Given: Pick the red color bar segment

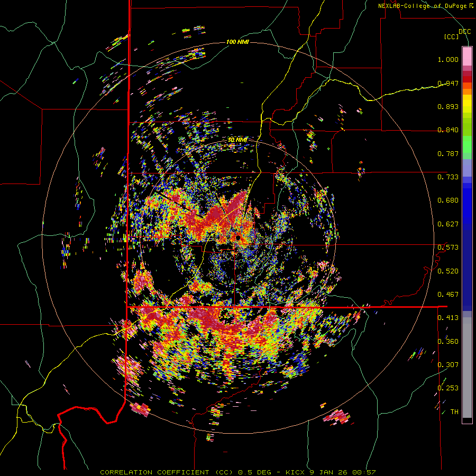Looking at the screenshot, I should point(467,79).
